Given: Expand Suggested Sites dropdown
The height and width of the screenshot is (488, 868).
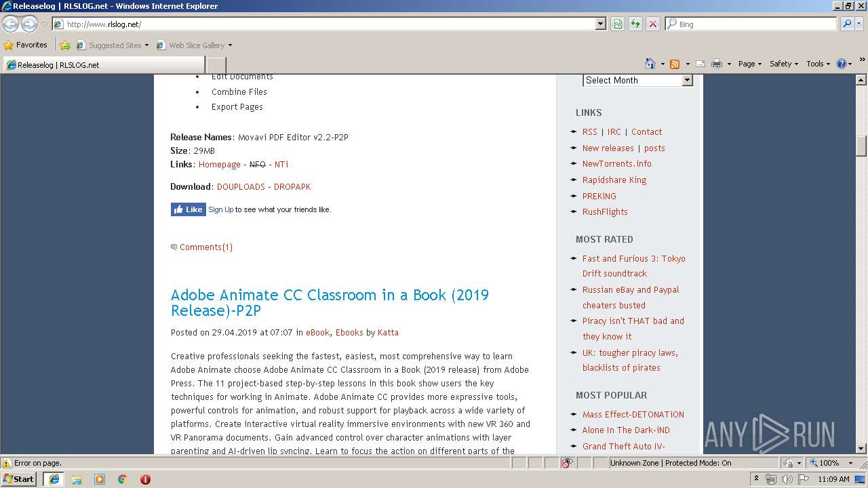Looking at the screenshot, I should click(146, 45).
